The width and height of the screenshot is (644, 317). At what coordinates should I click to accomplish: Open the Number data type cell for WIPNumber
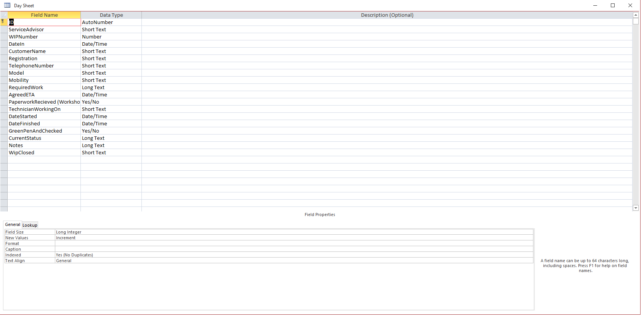tap(111, 37)
